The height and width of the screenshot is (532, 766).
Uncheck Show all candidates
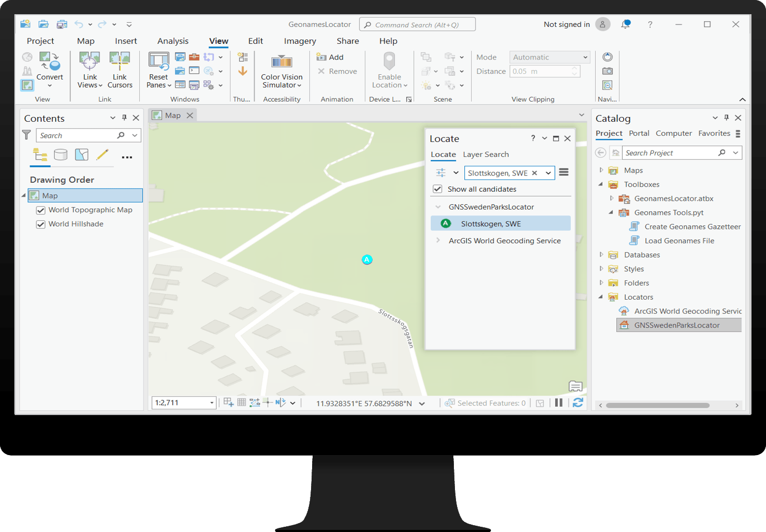pos(438,189)
